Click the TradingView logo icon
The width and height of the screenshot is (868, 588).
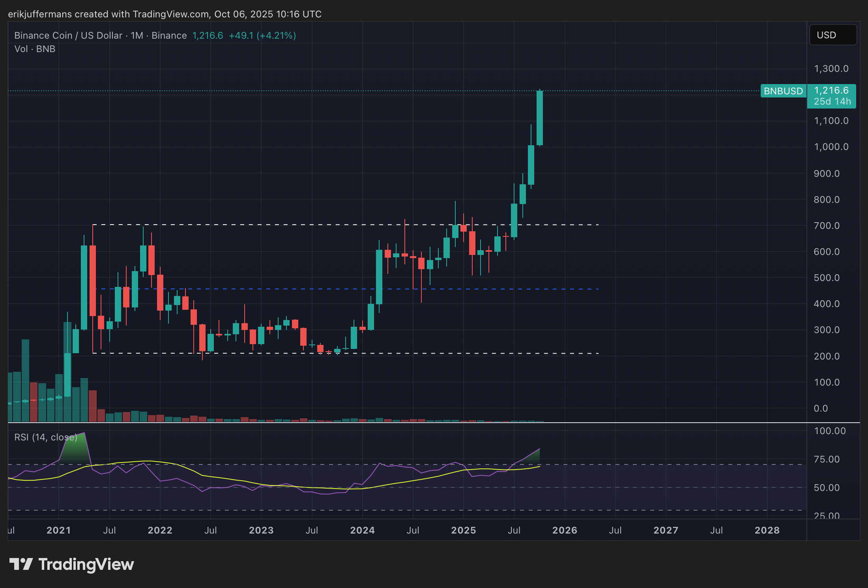[x=21, y=564]
